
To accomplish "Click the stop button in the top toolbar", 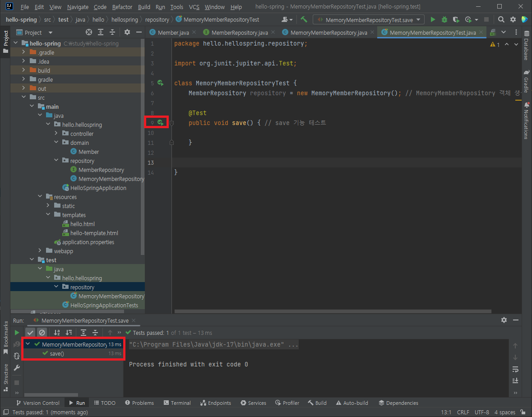I will click(x=486, y=20).
